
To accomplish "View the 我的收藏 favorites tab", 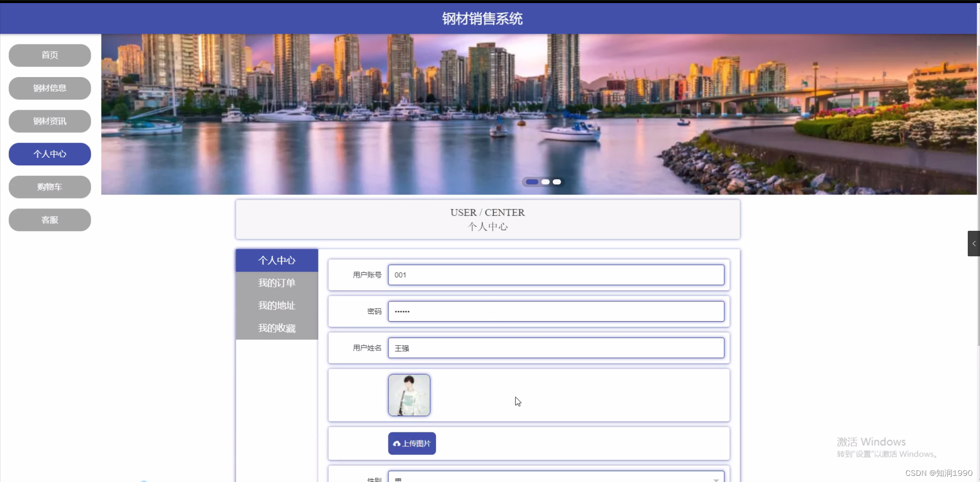I will 276,328.
